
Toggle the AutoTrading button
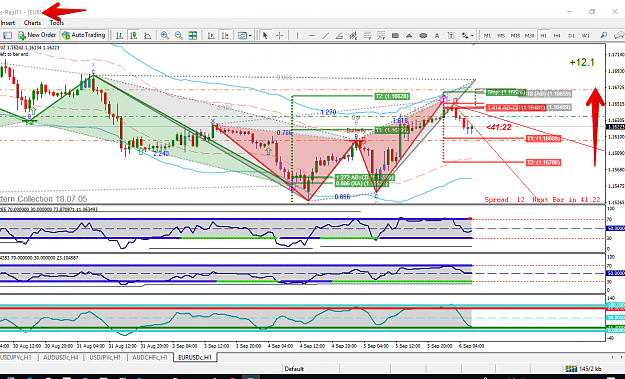tap(84, 35)
